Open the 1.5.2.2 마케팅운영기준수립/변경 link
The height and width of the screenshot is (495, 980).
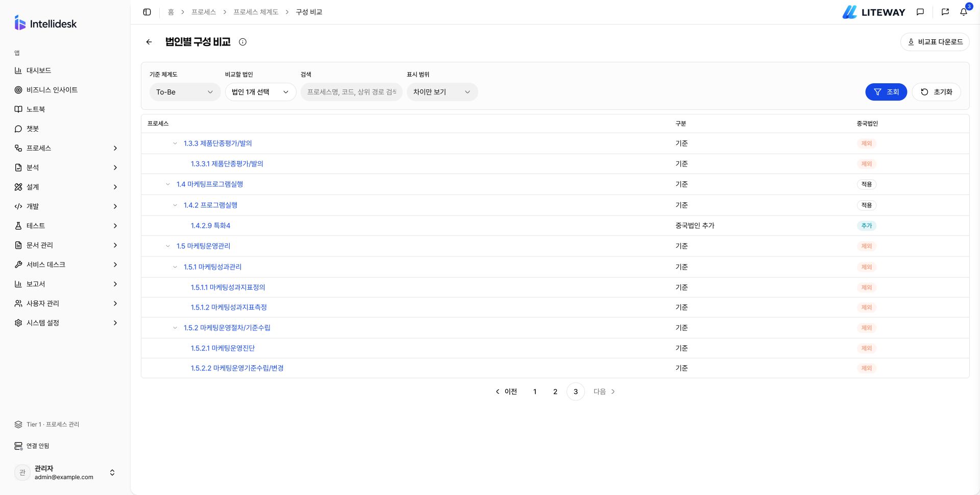237,368
